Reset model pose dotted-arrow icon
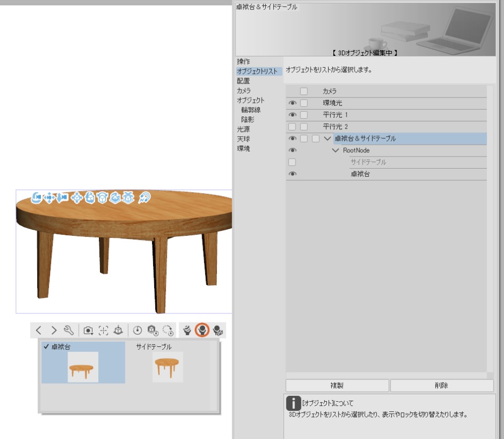504x439 pixels. coord(168,330)
